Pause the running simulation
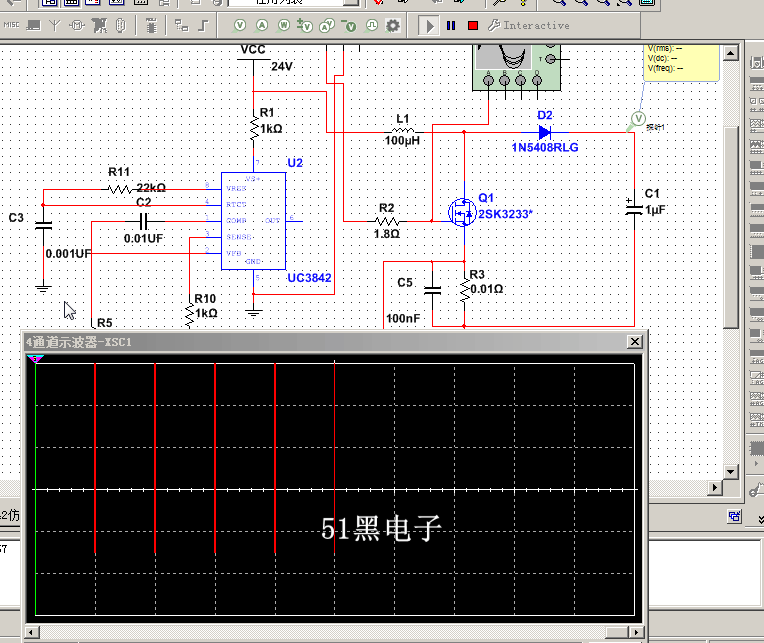 [x=451, y=25]
